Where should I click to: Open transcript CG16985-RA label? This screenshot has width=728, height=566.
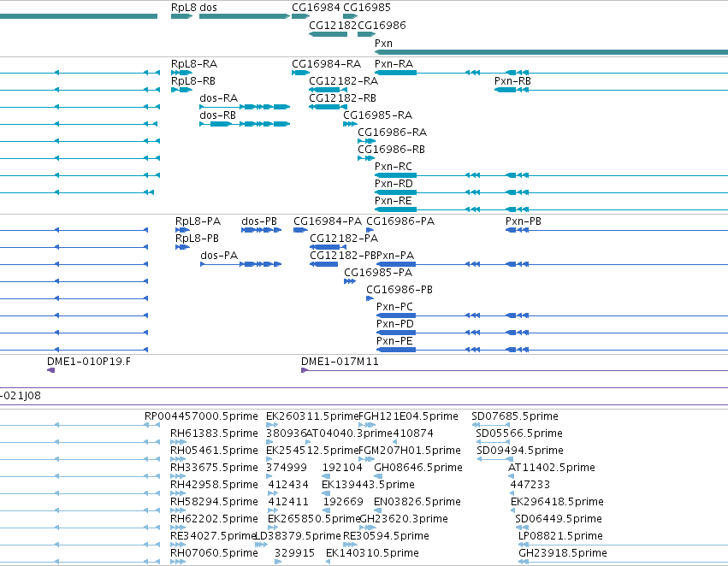[378, 115]
